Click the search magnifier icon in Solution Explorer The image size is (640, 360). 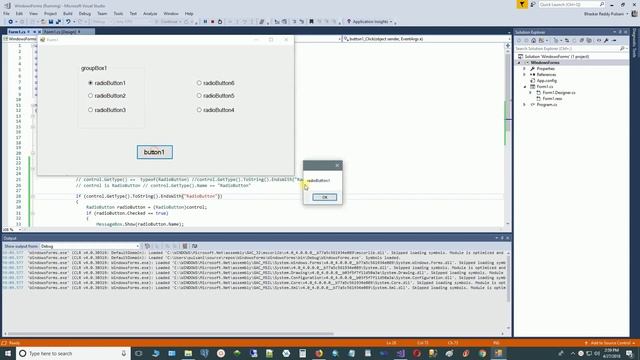tap(622, 49)
